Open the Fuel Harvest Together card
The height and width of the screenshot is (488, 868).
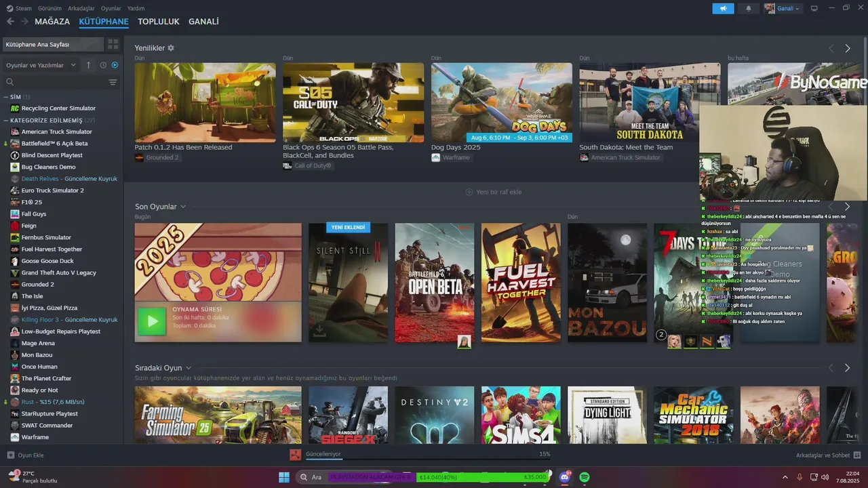tap(521, 283)
